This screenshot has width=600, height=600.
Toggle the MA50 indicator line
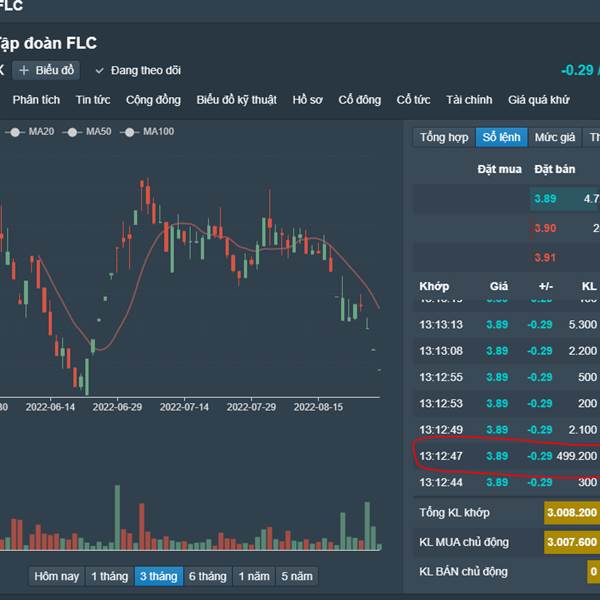tap(87, 132)
